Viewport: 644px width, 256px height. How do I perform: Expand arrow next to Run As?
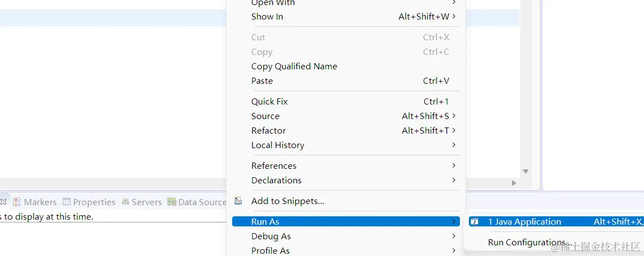[454, 221]
